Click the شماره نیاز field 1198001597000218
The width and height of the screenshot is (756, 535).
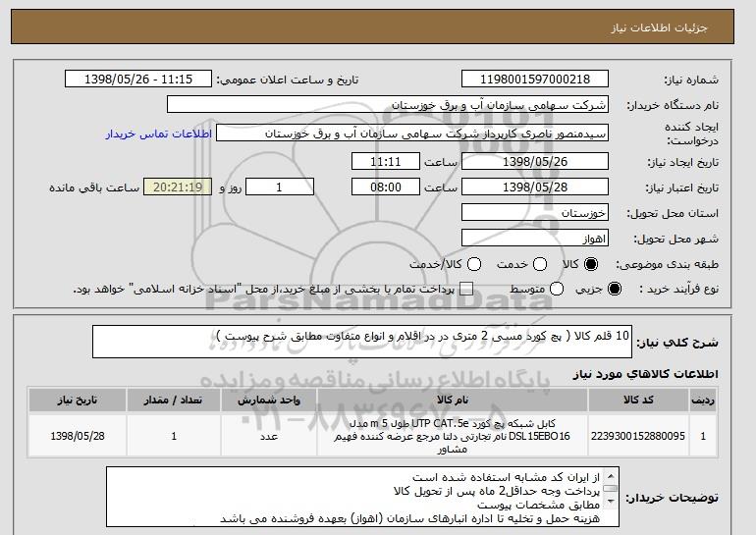pyautogui.click(x=535, y=80)
